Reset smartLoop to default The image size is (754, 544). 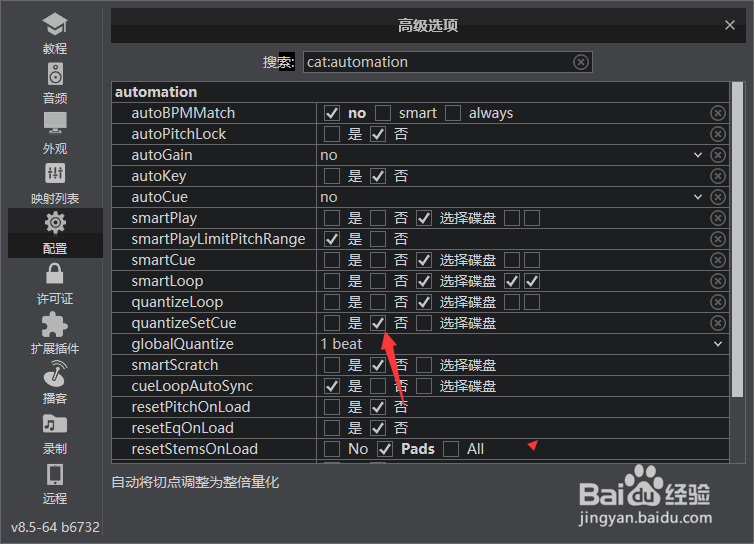(718, 281)
